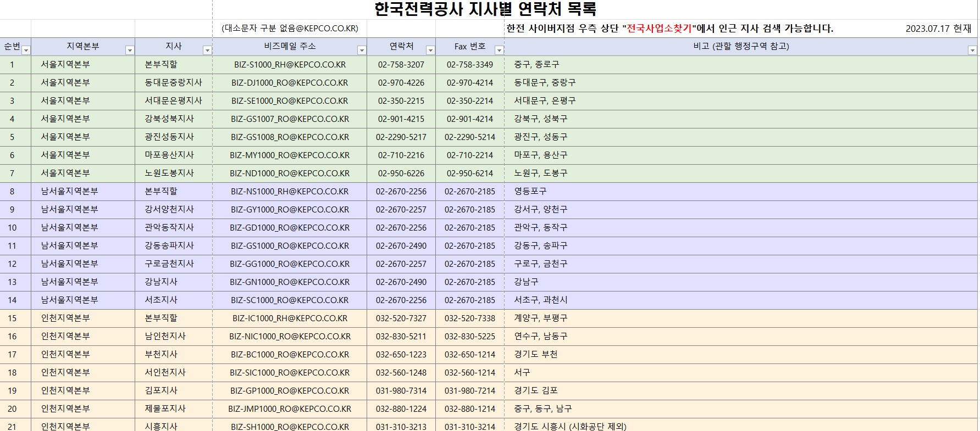This screenshot has height=431, width=980.
Task: Click the 영등포구 remarks cell
Action: (x=741, y=192)
